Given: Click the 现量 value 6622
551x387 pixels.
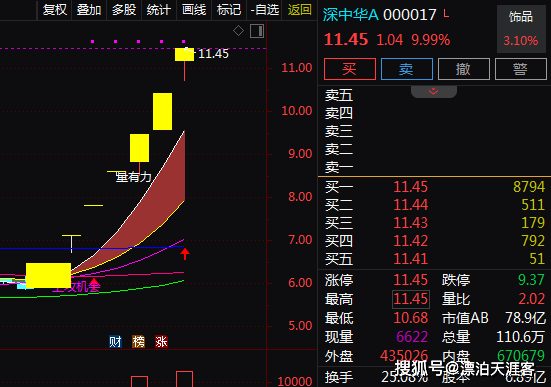Looking at the screenshot, I should [x=412, y=337].
